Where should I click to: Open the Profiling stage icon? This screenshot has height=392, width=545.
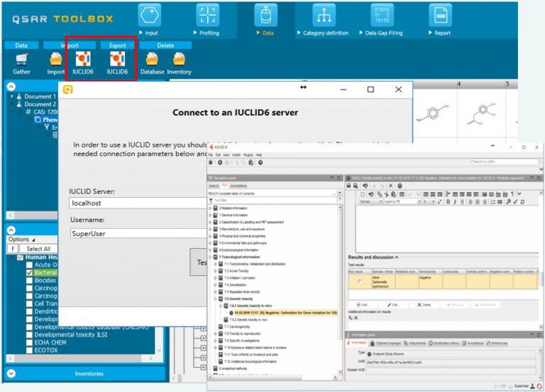207,15
